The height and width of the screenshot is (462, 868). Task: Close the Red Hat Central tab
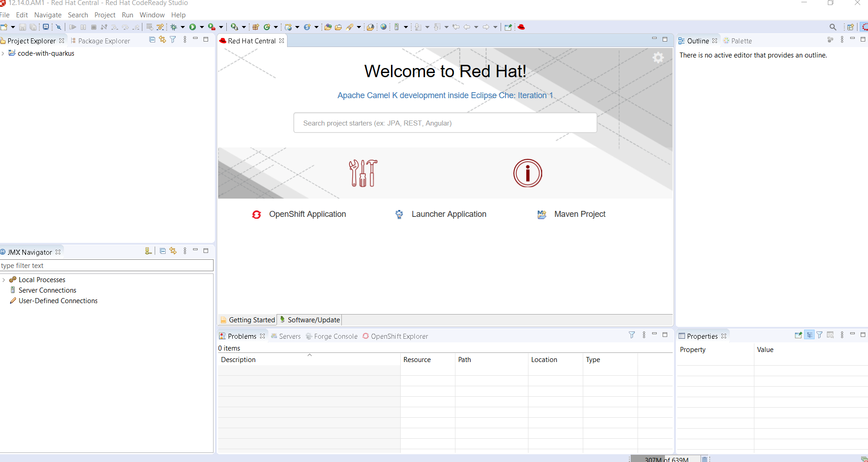point(282,41)
